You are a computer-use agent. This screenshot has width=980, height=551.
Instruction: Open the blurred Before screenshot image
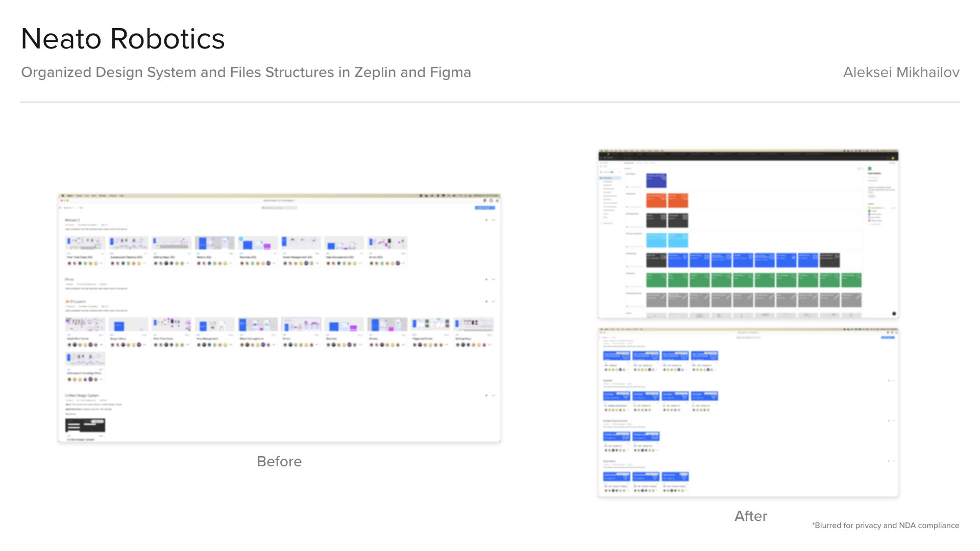click(279, 318)
